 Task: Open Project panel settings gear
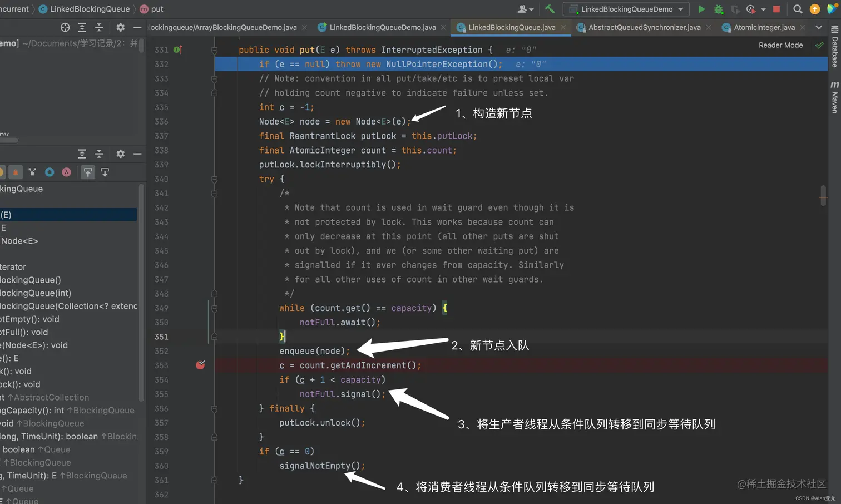pos(120,27)
